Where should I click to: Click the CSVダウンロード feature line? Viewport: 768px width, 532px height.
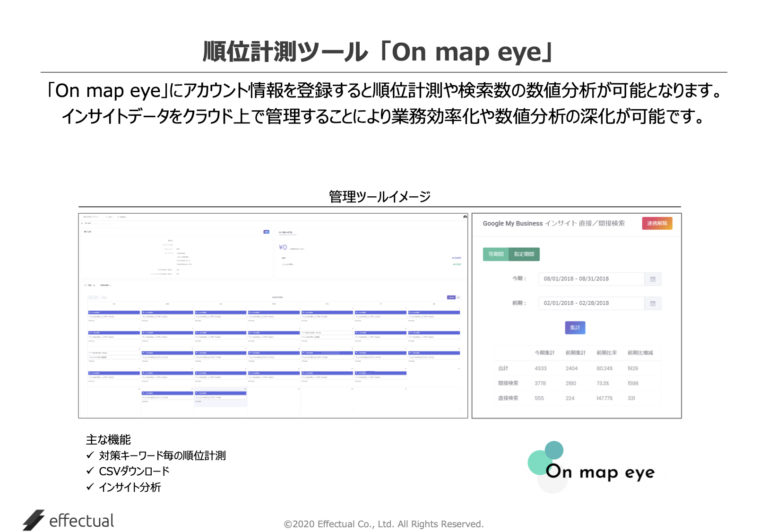(x=134, y=471)
